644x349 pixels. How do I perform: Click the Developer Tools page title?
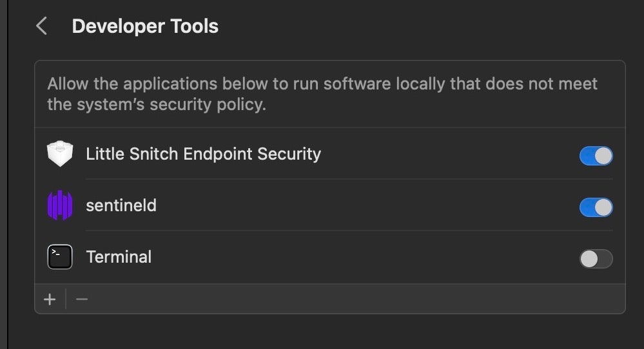tap(145, 26)
